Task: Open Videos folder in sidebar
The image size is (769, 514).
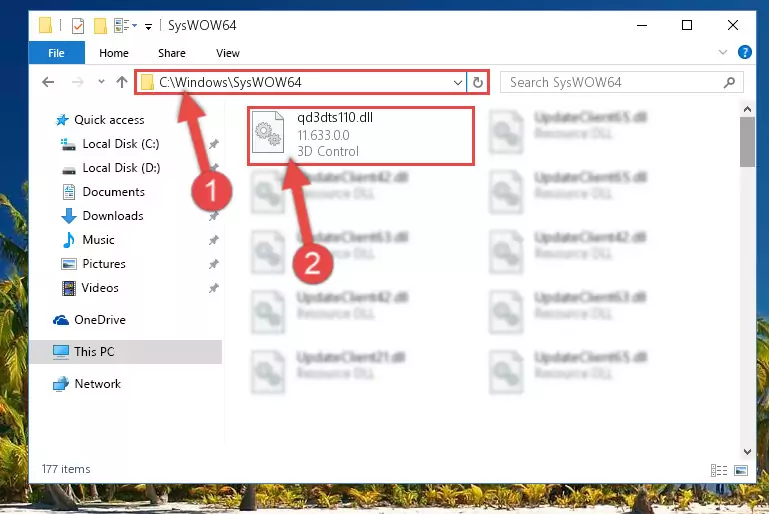Action: coord(100,288)
